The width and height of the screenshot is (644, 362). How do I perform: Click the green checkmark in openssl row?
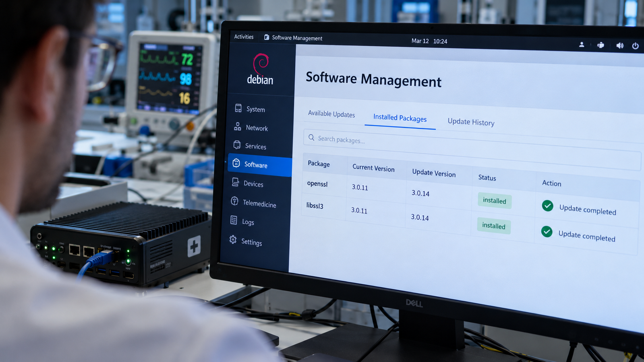coord(547,206)
